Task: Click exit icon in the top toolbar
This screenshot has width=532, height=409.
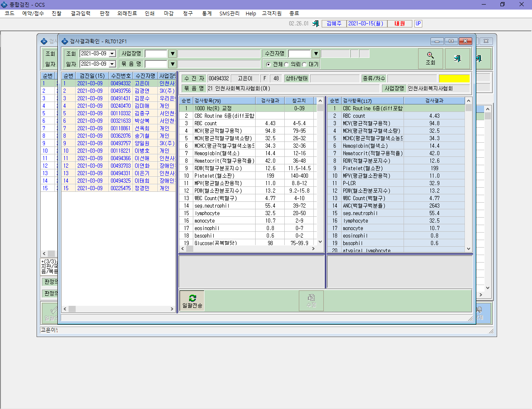Action: pyautogui.click(x=316, y=24)
